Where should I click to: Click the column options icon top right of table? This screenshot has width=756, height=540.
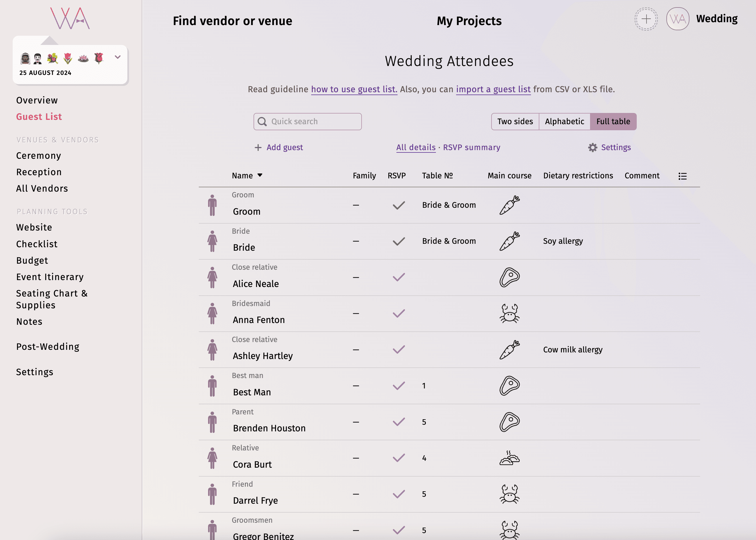682,176
